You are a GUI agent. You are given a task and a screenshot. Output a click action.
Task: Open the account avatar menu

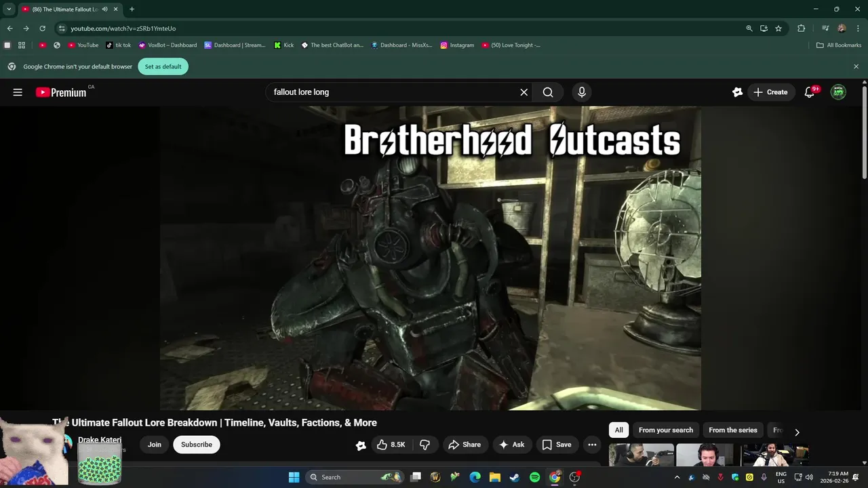[838, 92]
